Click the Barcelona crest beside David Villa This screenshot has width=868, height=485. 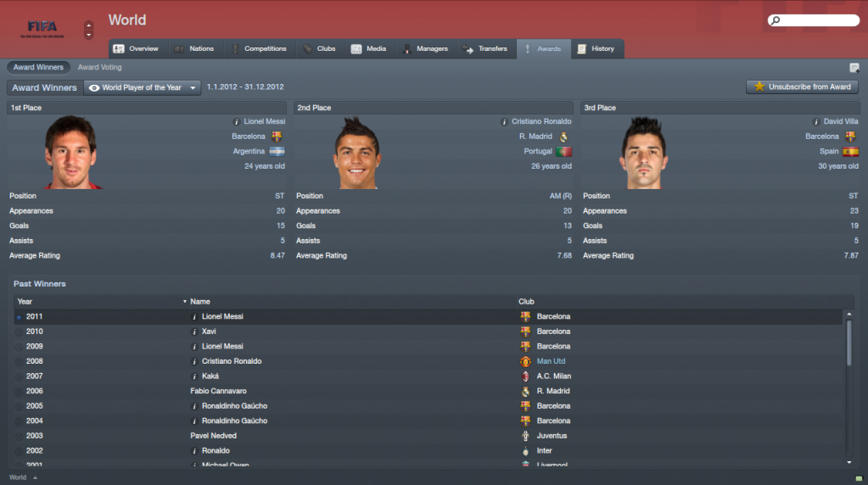point(850,136)
